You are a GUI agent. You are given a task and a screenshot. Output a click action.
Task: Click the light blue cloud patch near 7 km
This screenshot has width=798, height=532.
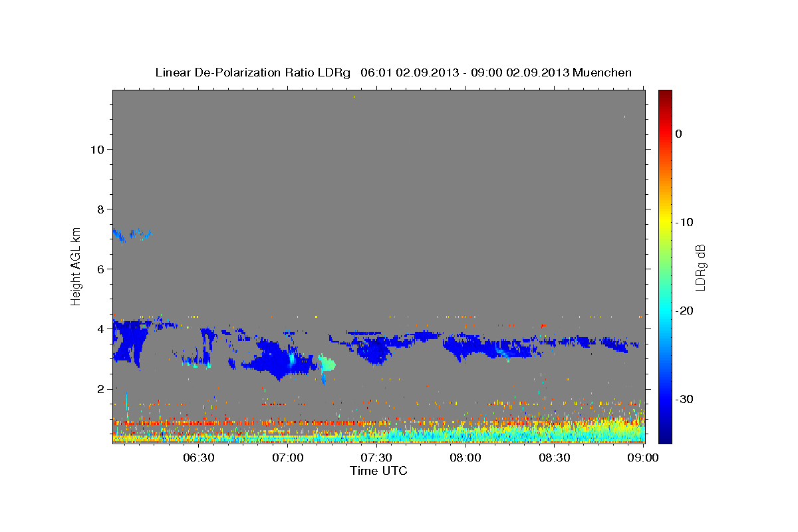coord(132,235)
